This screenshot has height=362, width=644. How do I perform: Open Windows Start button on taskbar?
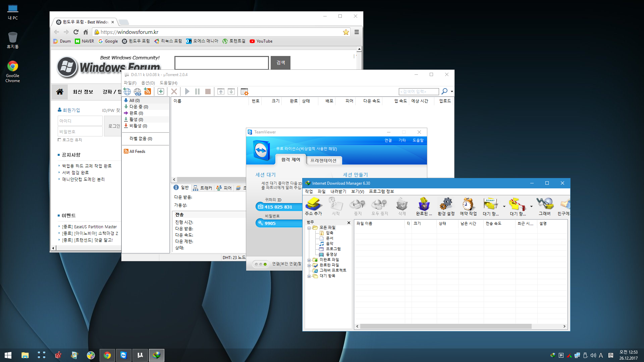[x=8, y=355]
